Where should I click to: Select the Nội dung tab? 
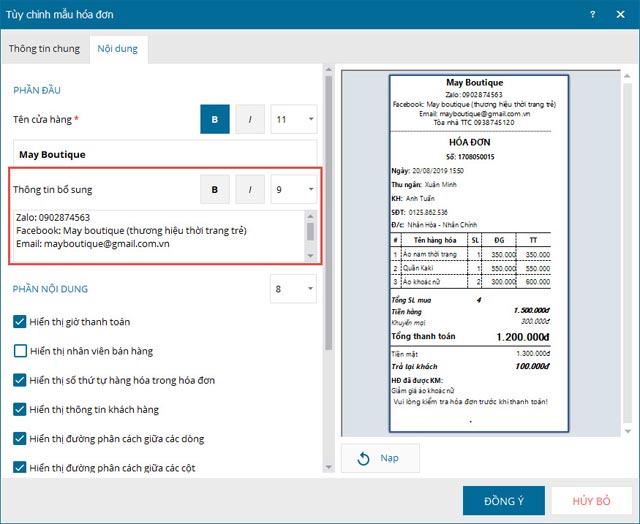[x=117, y=49]
